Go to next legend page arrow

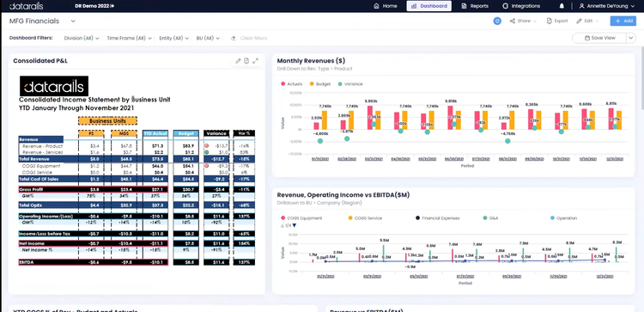[294, 225]
